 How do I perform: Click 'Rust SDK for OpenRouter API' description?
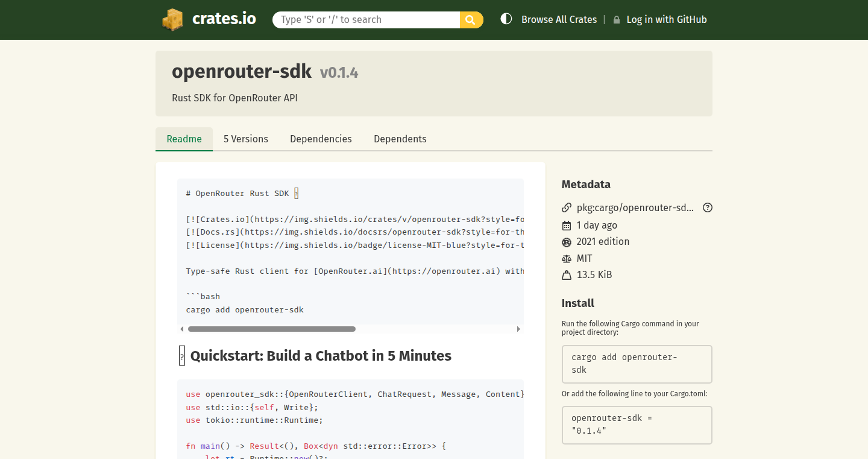234,98
